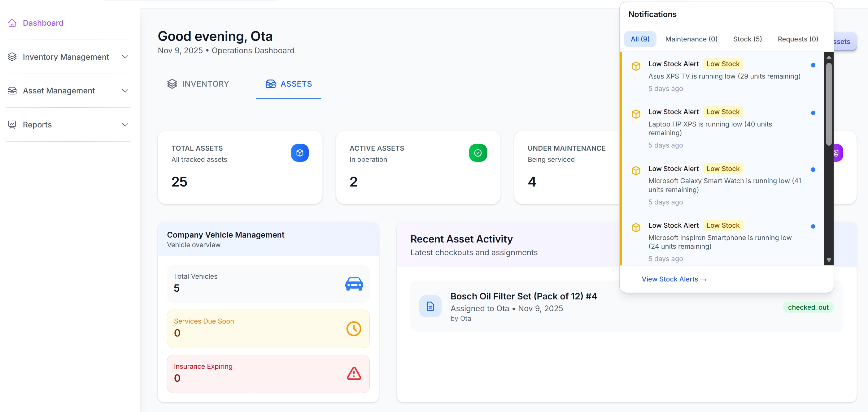Click the clock icon in Services Due Soon
This screenshot has height=412, width=868.
pyautogui.click(x=354, y=328)
